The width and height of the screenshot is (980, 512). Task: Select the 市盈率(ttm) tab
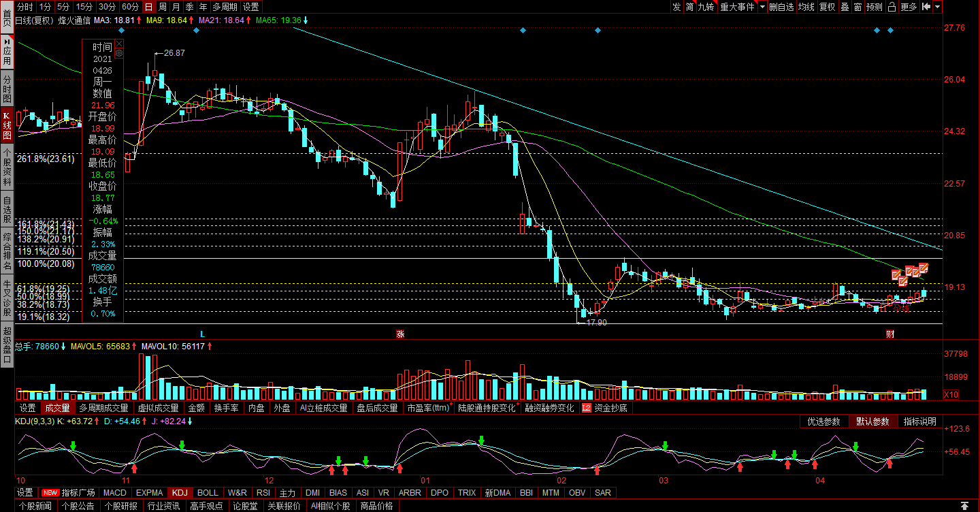click(x=429, y=409)
